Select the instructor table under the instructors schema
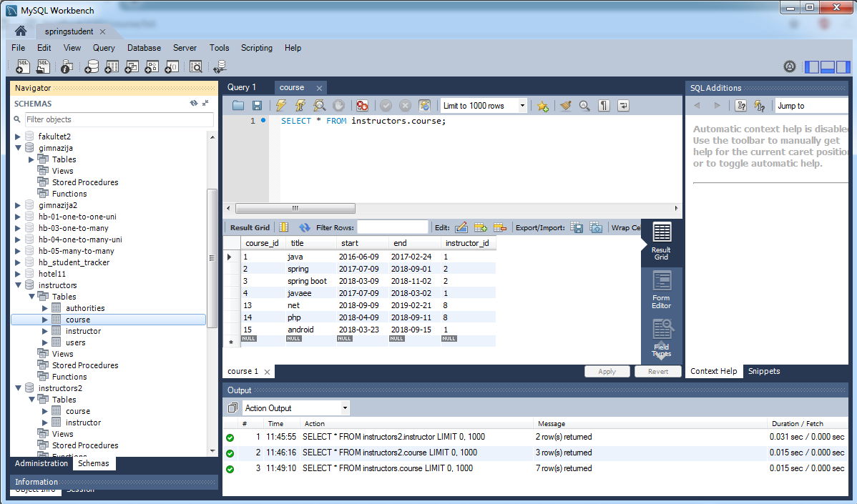Image resolution: width=857 pixels, height=504 pixels. 83,331
